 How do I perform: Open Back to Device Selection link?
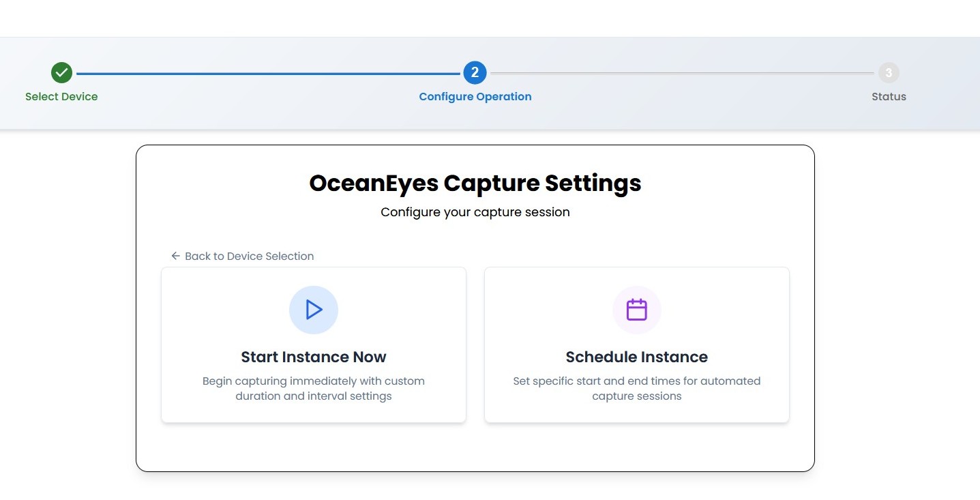(x=242, y=256)
